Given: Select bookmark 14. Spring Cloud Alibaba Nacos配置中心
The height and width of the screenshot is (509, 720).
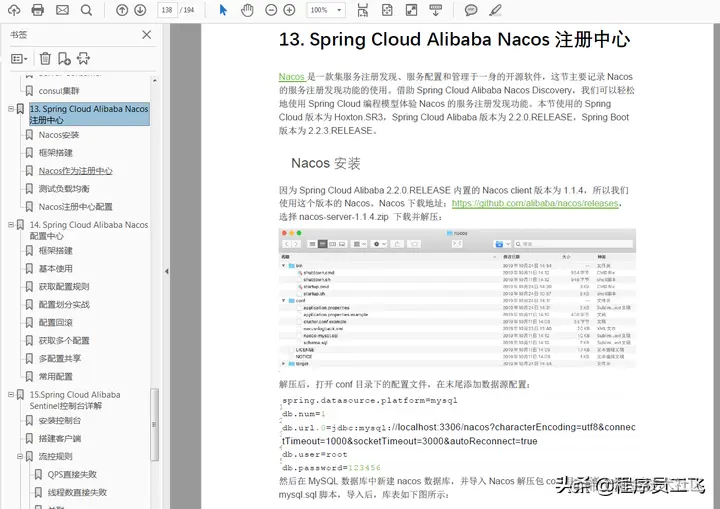Looking at the screenshot, I should (89, 230).
